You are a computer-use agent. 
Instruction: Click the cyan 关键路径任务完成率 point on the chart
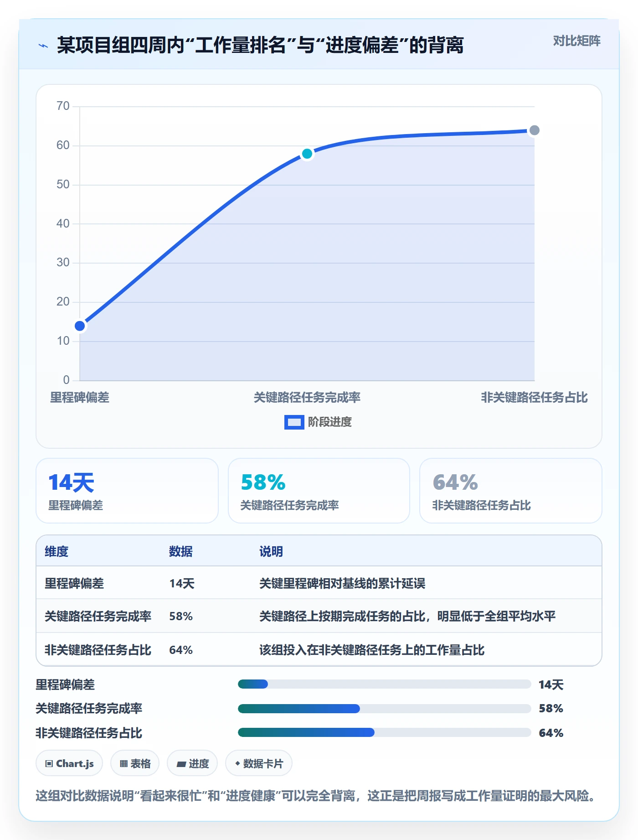tap(307, 154)
